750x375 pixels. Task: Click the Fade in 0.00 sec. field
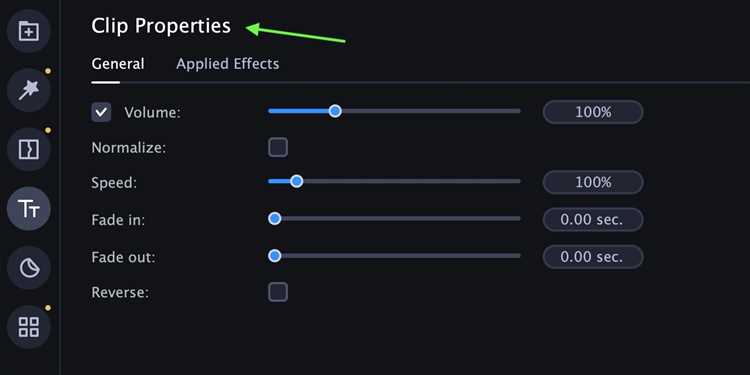click(593, 220)
